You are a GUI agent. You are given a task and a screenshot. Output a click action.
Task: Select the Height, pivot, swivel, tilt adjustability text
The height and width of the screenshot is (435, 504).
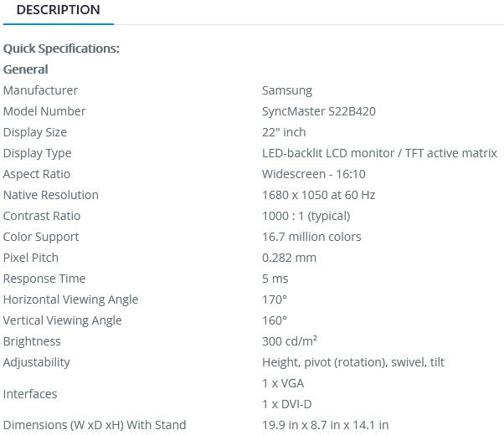point(352,362)
